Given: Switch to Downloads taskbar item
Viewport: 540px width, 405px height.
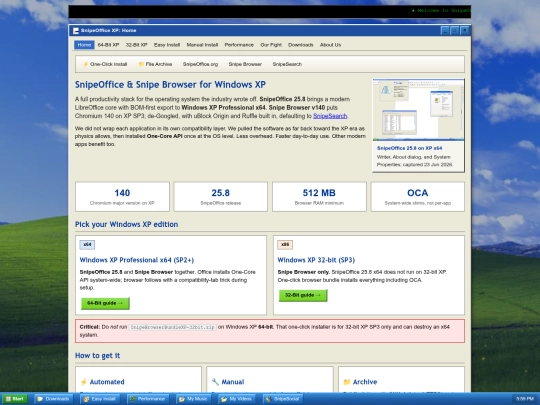Looking at the screenshot, I should tap(54, 399).
